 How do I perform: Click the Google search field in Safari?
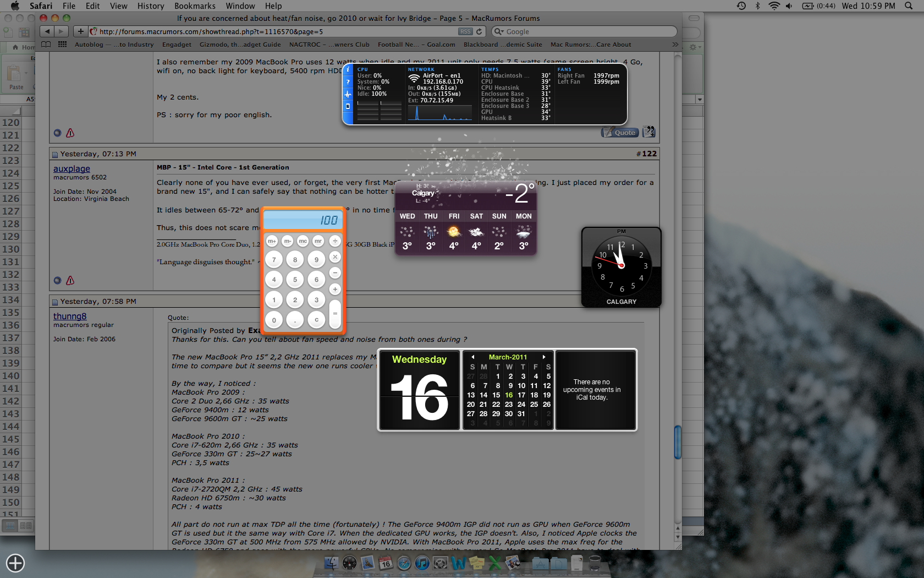(x=584, y=31)
